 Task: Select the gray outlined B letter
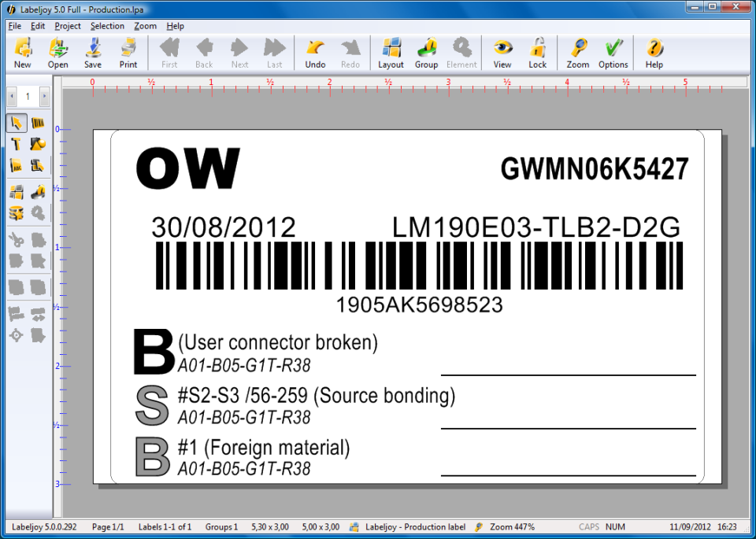(x=152, y=456)
